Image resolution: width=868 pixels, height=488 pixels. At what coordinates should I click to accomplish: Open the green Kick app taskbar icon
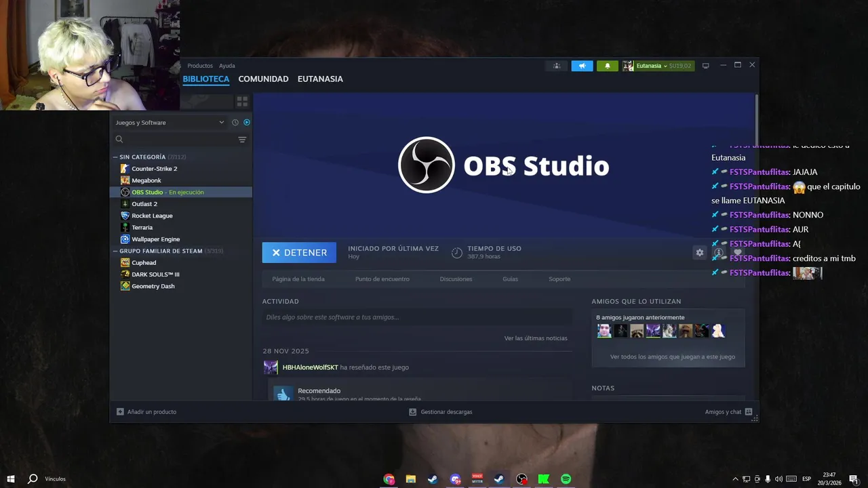click(544, 479)
